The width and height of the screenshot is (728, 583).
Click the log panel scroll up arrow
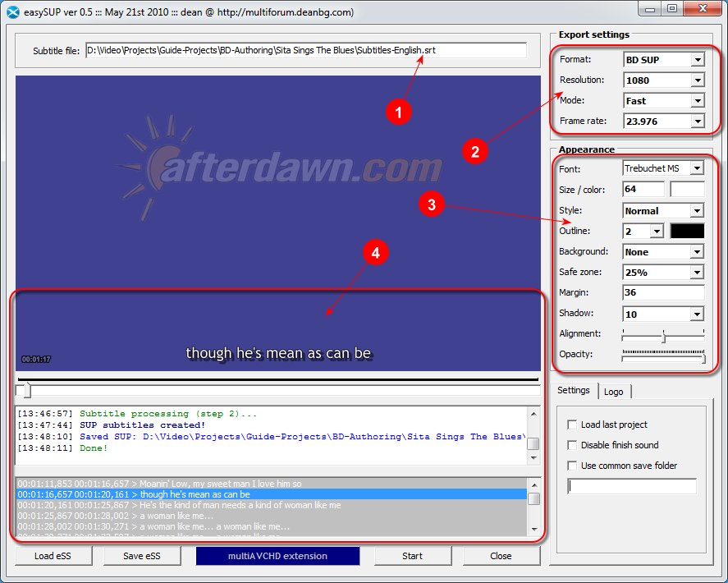pos(533,414)
